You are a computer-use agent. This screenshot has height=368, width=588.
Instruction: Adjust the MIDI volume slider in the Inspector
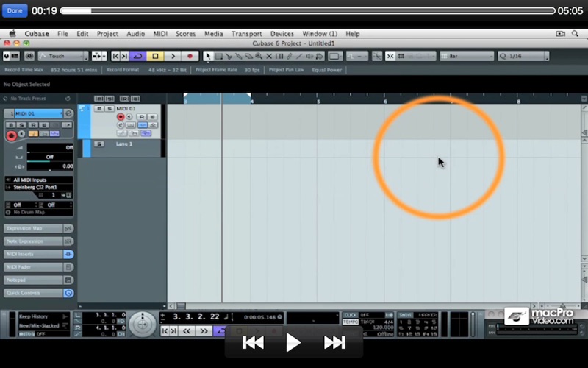pyautogui.click(x=49, y=148)
